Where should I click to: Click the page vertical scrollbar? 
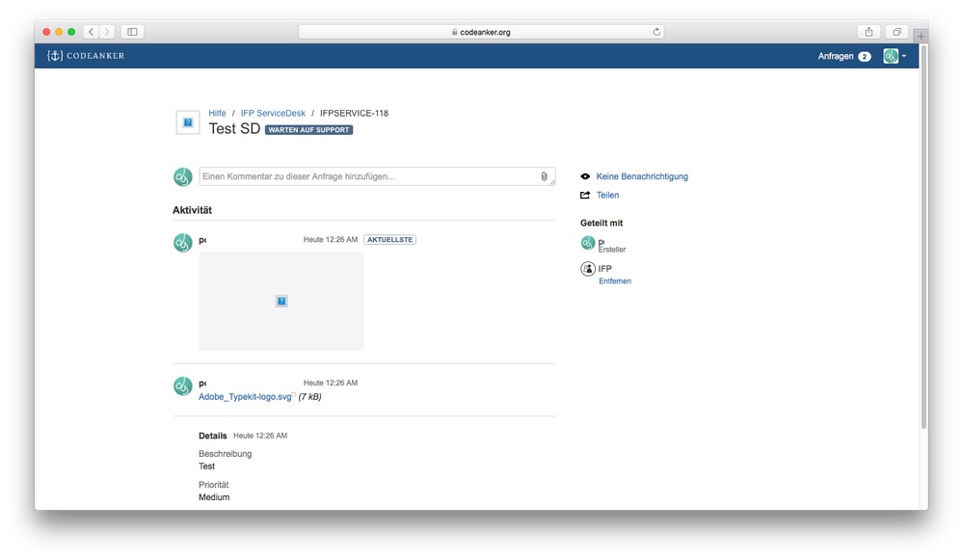click(923, 236)
